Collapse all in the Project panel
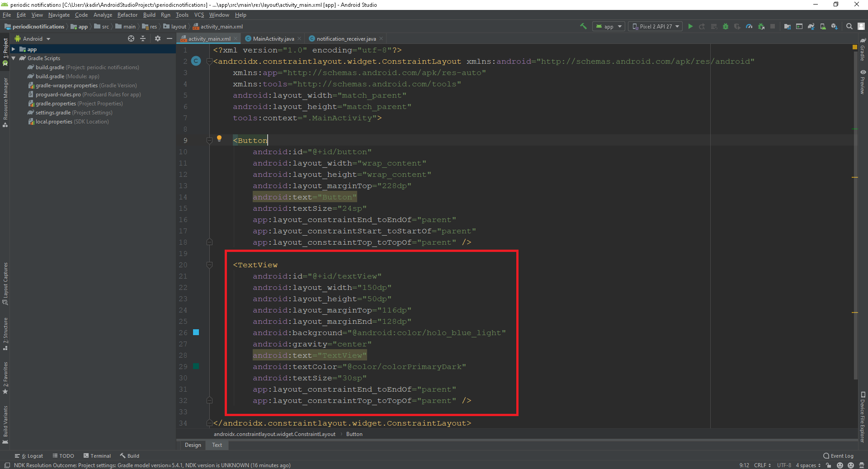868x469 pixels. click(143, 38)
